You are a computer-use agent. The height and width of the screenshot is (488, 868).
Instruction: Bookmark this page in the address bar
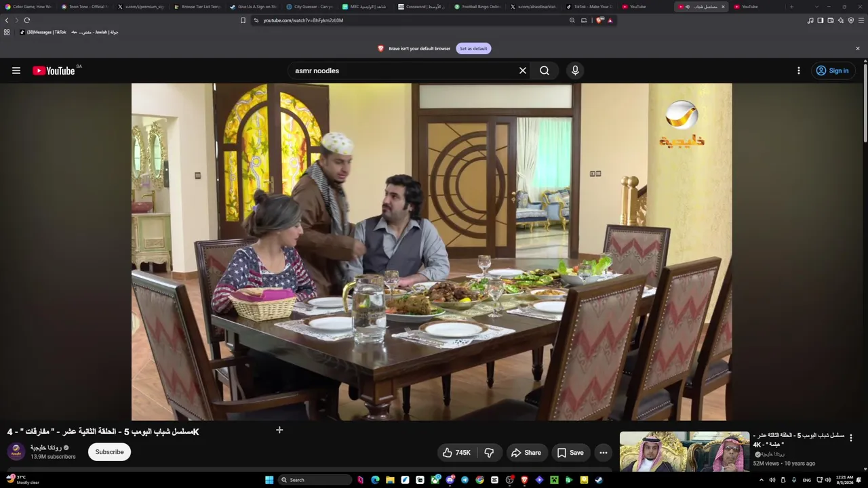coord(243,20)
